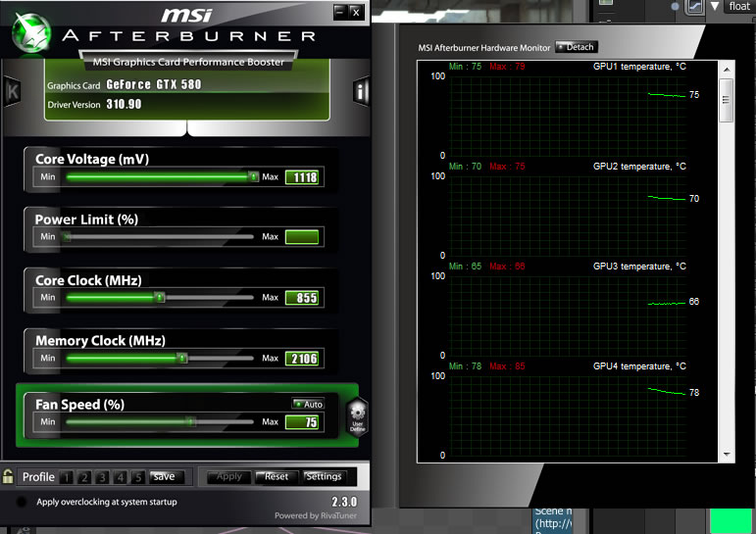Viewport: 756px width, 534px height.
Task: Click the GPU1 temperature graph
Action: 568,116
